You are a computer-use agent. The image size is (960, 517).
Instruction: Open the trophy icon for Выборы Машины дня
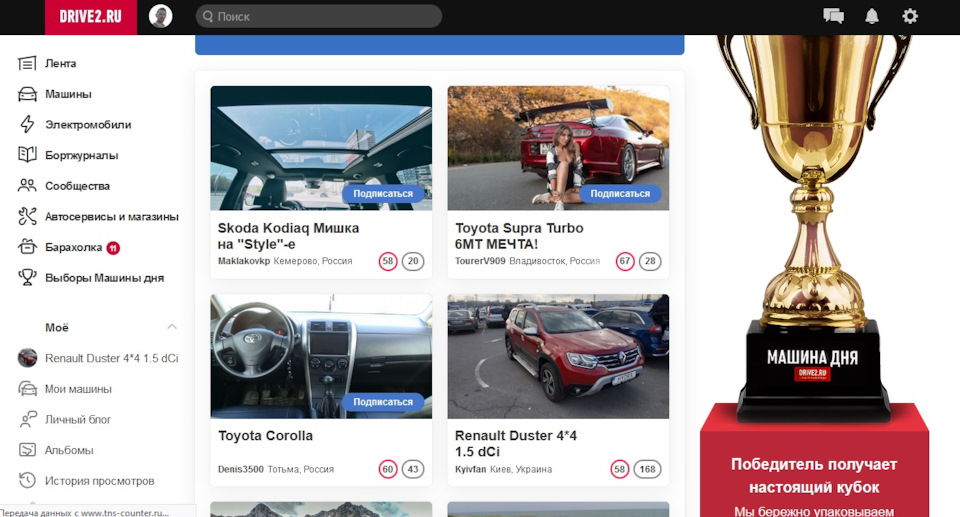(x=27, y=277)
